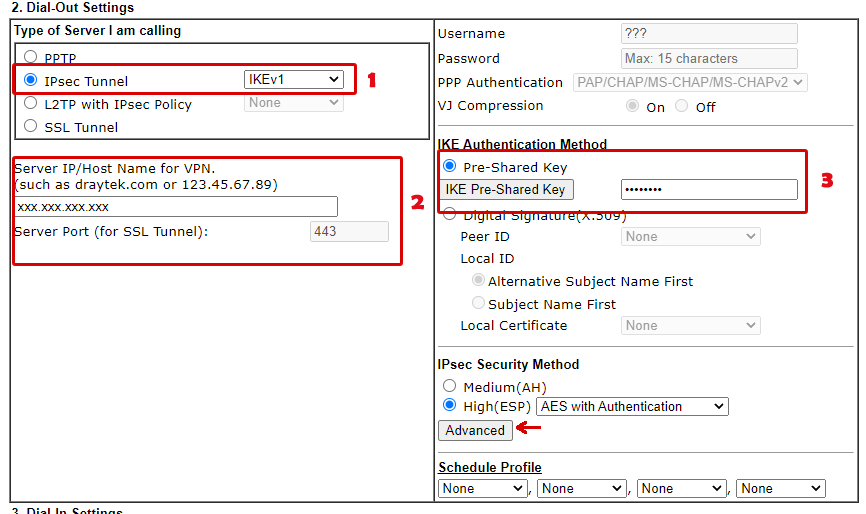The width and height of the screenshot is (866, 514).
Task: Click the Server Port for SSL Tunnel field
Action: [349, 232]
